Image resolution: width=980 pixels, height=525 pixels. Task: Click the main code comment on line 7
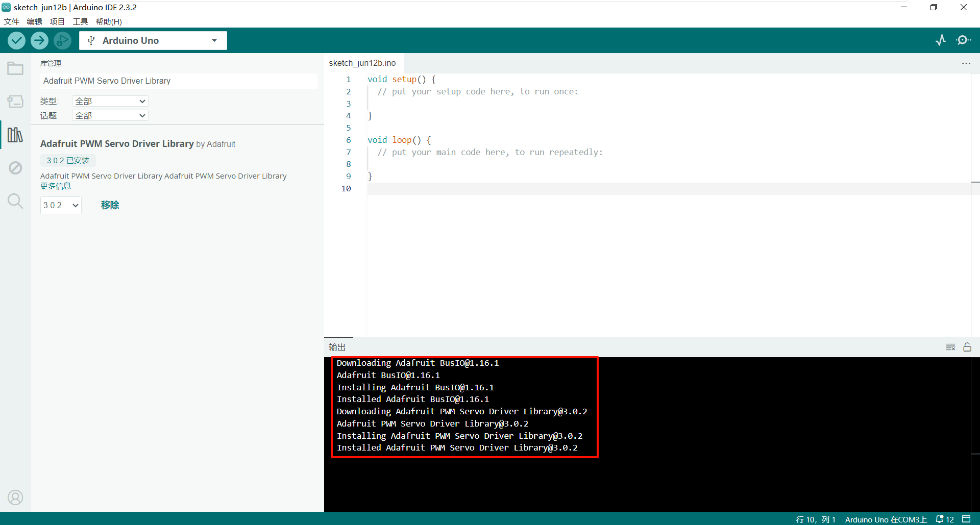pyautogui.click(x=490, y=152)
